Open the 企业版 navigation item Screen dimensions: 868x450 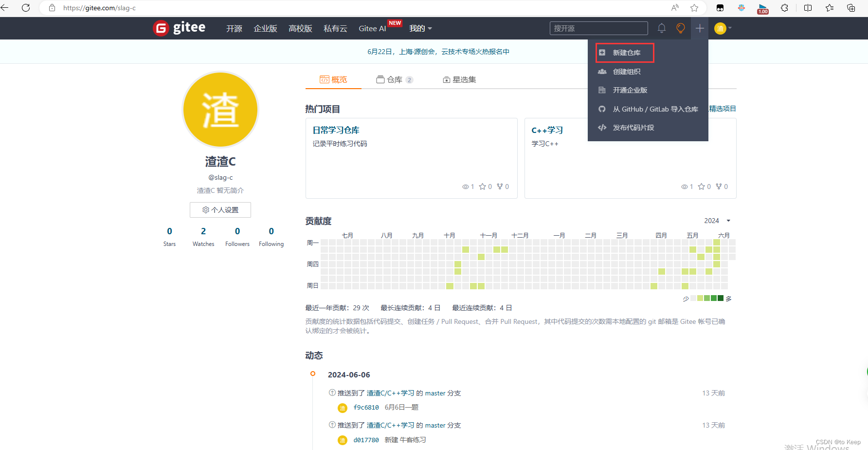click(x=265, y=29)
